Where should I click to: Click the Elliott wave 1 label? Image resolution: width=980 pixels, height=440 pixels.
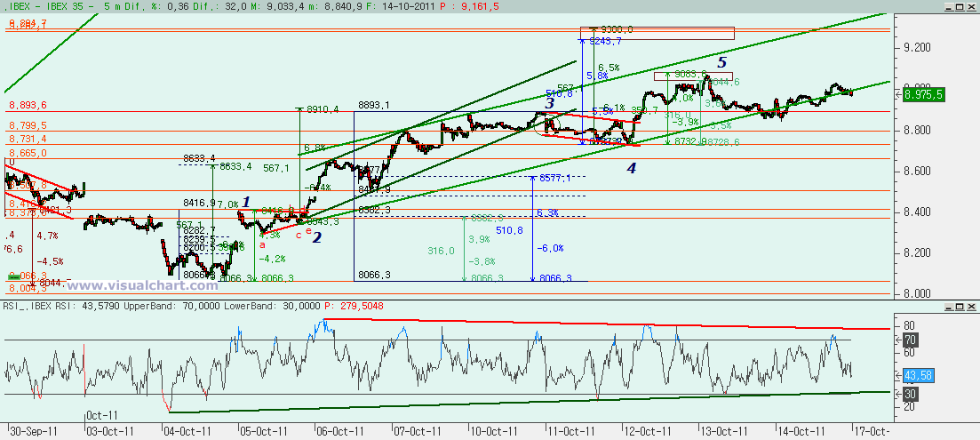point(246,202)
